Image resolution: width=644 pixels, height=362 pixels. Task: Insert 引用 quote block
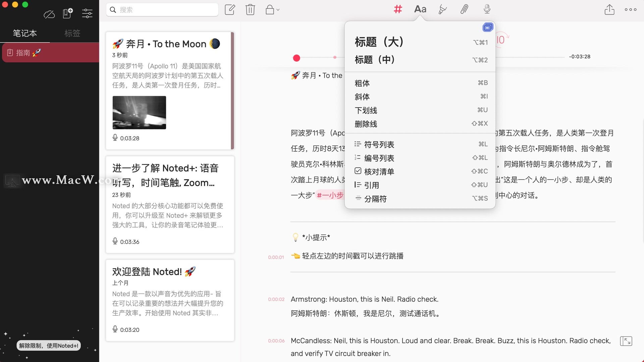[420, 185]
